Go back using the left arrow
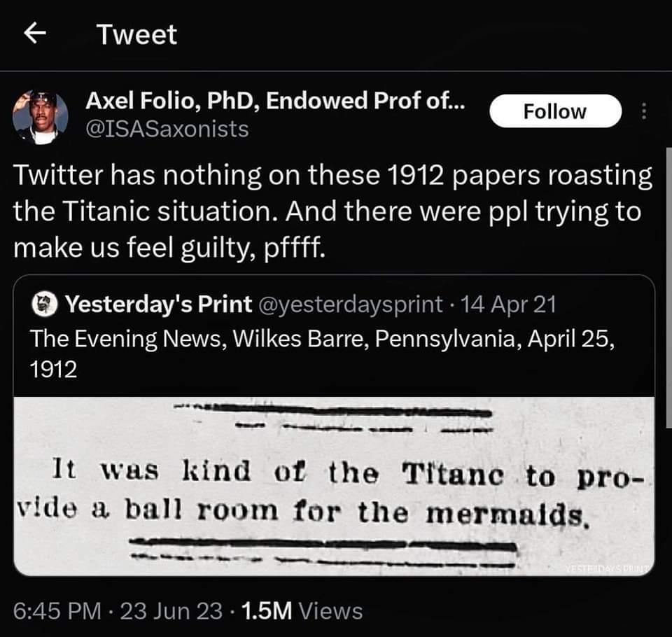Screen dimensions: 672x637 point(34,34)
